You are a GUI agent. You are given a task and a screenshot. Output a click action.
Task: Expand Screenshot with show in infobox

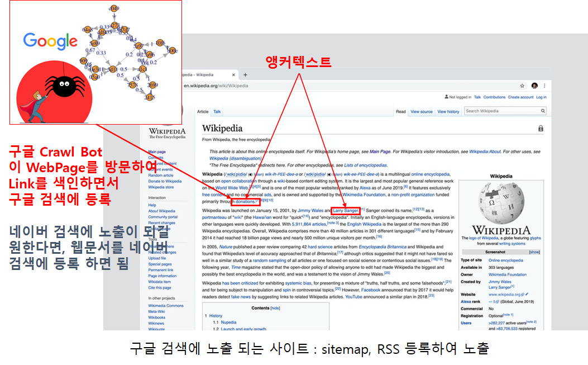[x=534, y=252]
